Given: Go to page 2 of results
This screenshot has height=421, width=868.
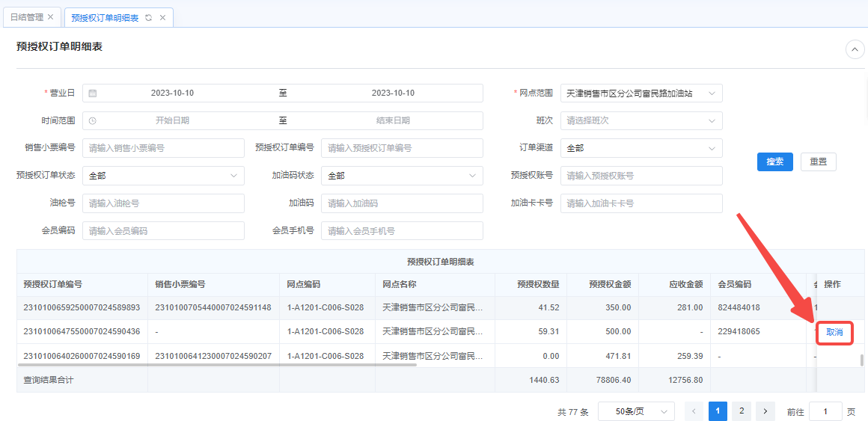Looking at the screenshot, I should (741, 411).
